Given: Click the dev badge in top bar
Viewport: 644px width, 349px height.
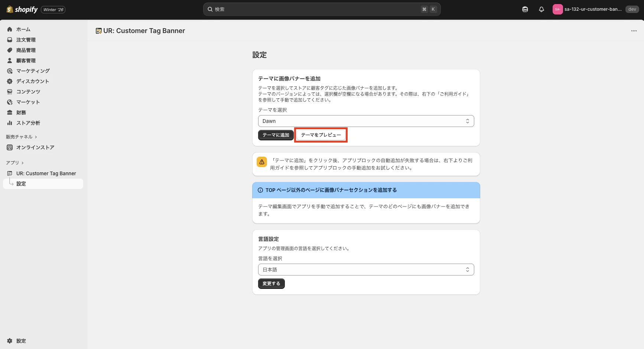Looking at the screenshot, I should point(632,10).
